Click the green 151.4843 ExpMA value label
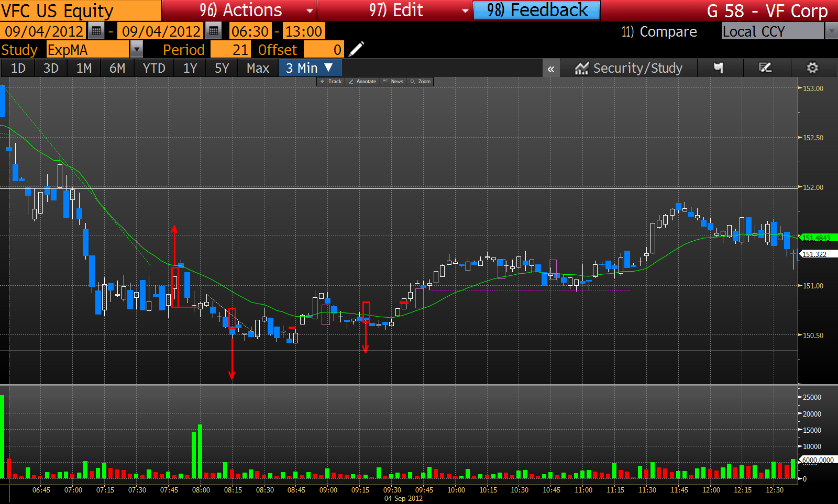 pos(818,238)
